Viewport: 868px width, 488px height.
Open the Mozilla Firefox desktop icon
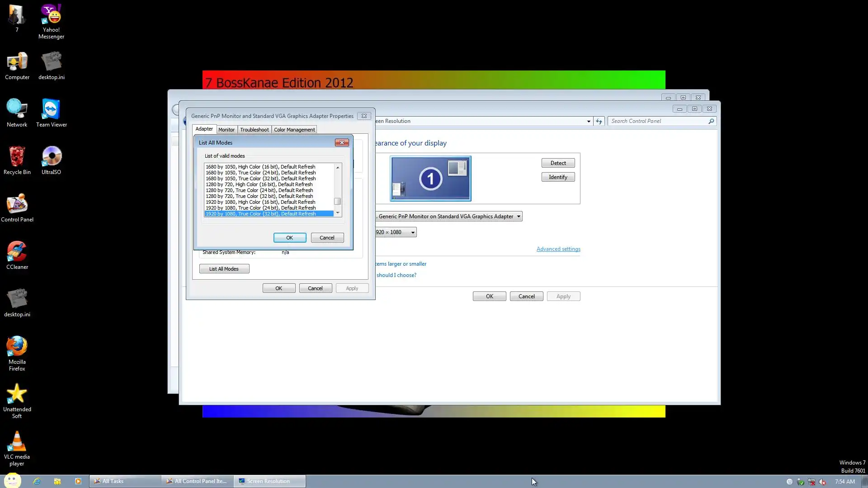pyautogui.click(x=17, y=348)
